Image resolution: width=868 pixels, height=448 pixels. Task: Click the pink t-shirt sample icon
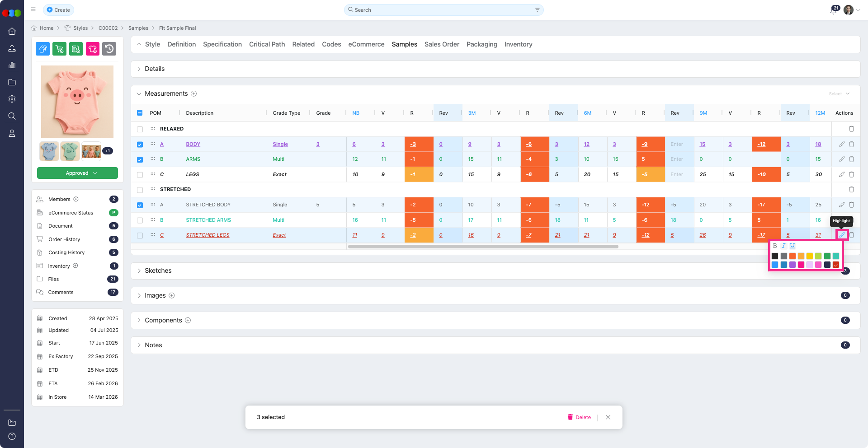point(93,49)
